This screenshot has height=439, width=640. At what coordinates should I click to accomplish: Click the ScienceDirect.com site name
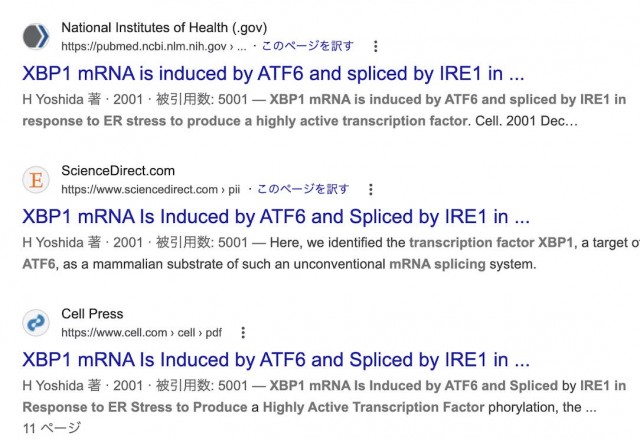point(118,171)
